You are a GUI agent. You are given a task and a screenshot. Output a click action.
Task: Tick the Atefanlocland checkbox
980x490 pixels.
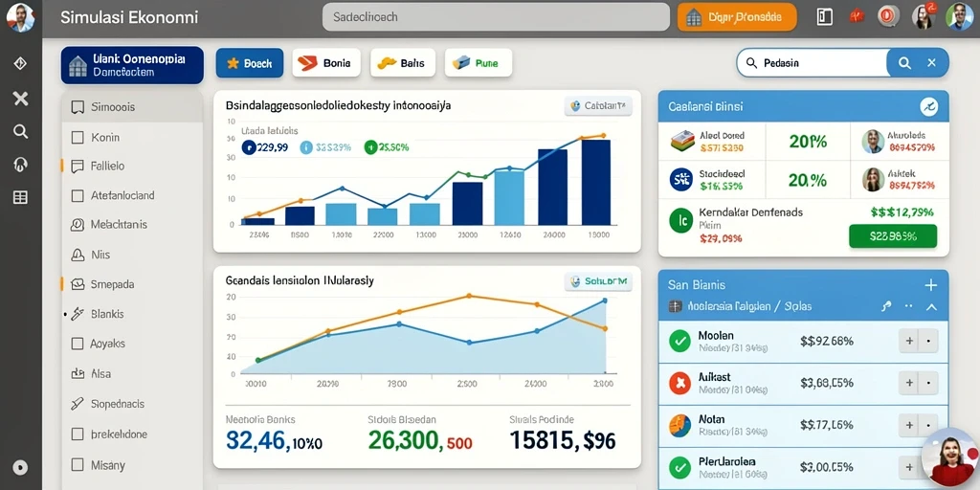click(78, 195)
